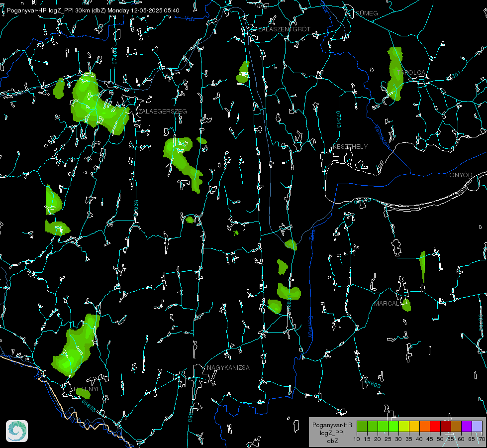The width and height of the screenshot is (487, 448).
Task: Pick the dark green 10-15 dBZ legend swatch
Action: [362, 426]
